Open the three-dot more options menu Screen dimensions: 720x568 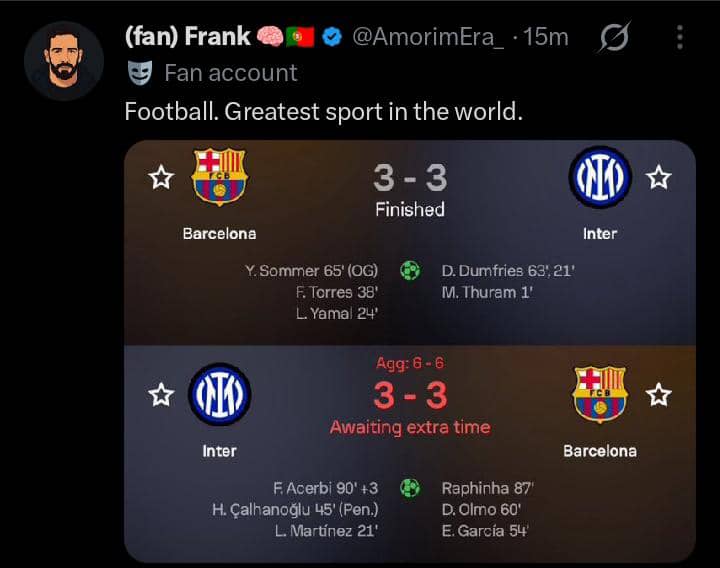point(680,38)
